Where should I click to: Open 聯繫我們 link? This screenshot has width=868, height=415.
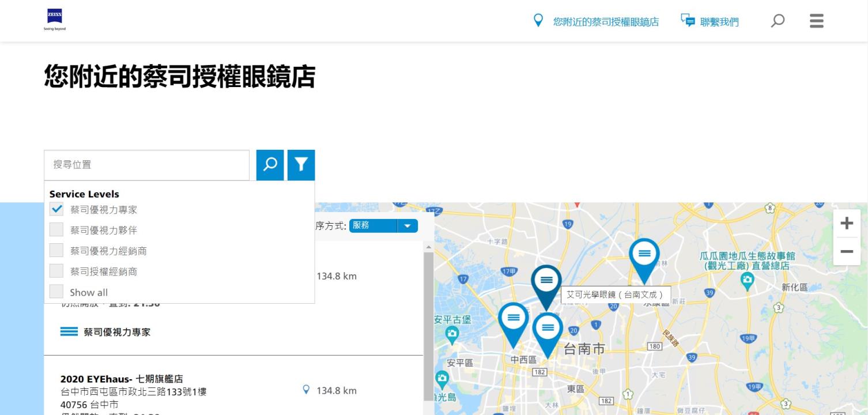pos(719,22)
